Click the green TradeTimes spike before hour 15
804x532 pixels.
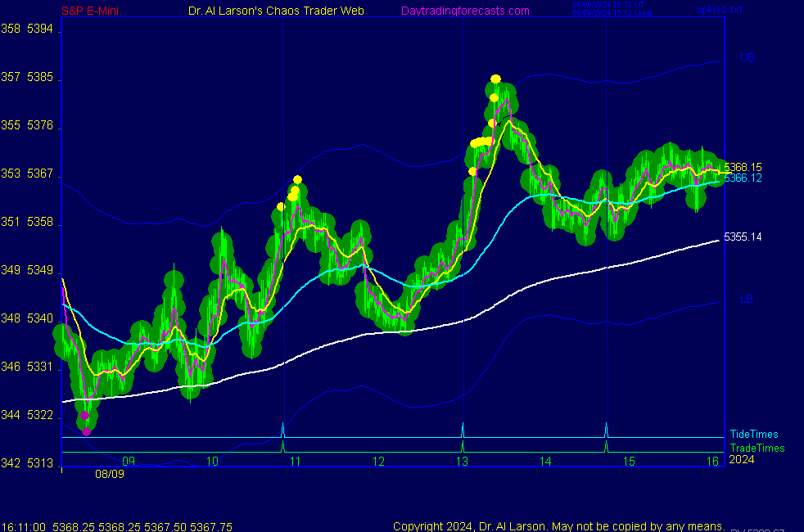607,447
